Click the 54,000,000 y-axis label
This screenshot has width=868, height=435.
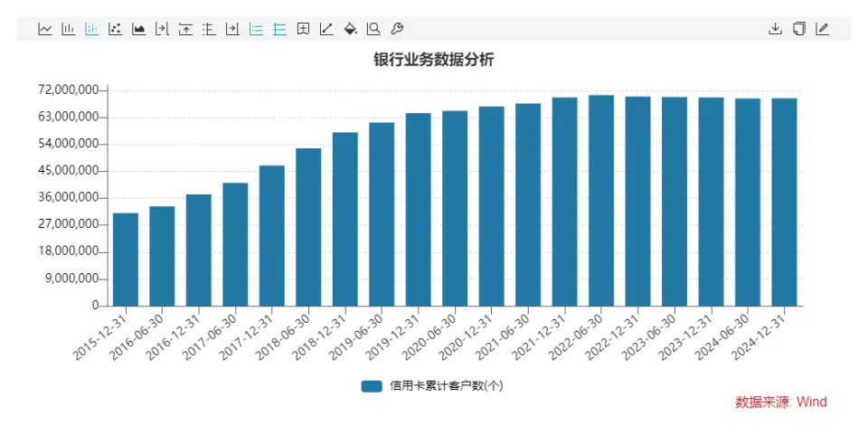tap(68, 144)
